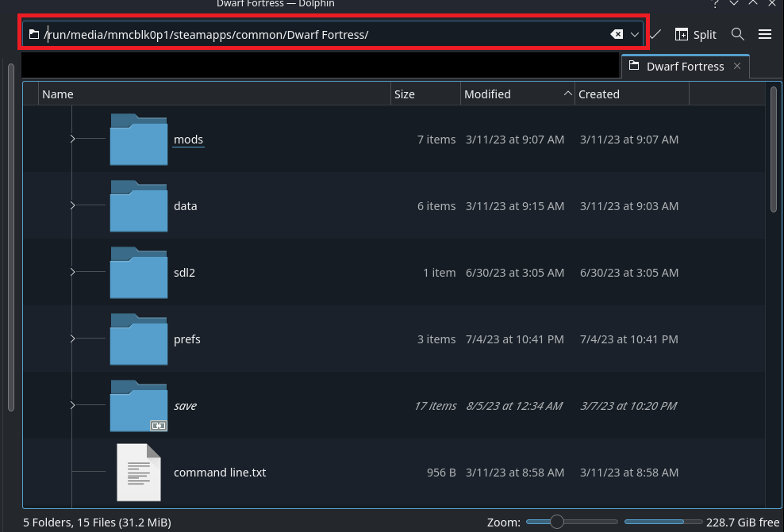Sort by the Size column header

click(425, 94)
